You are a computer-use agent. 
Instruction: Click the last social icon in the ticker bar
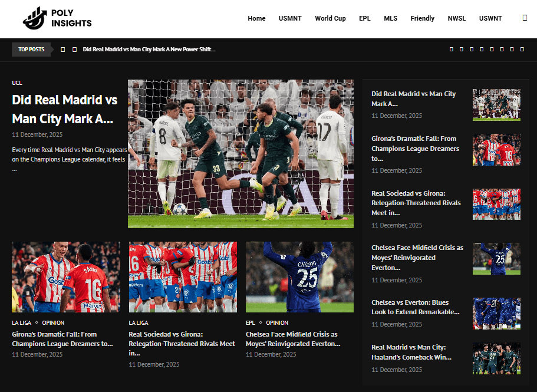click(522, 50)
